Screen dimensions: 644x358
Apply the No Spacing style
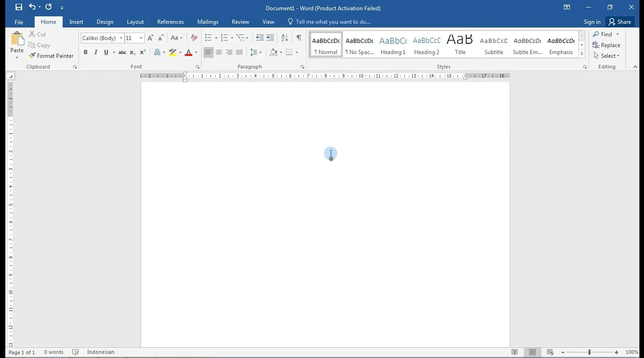point(359,45)
